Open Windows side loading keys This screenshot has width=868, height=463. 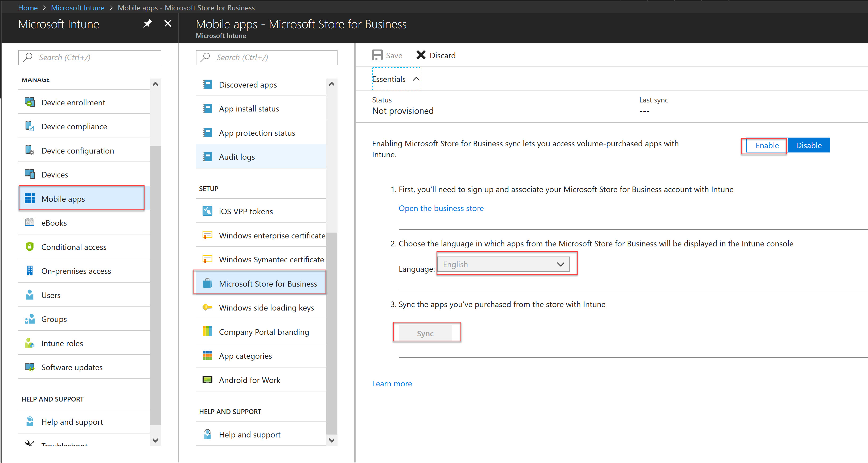(261, 307)
